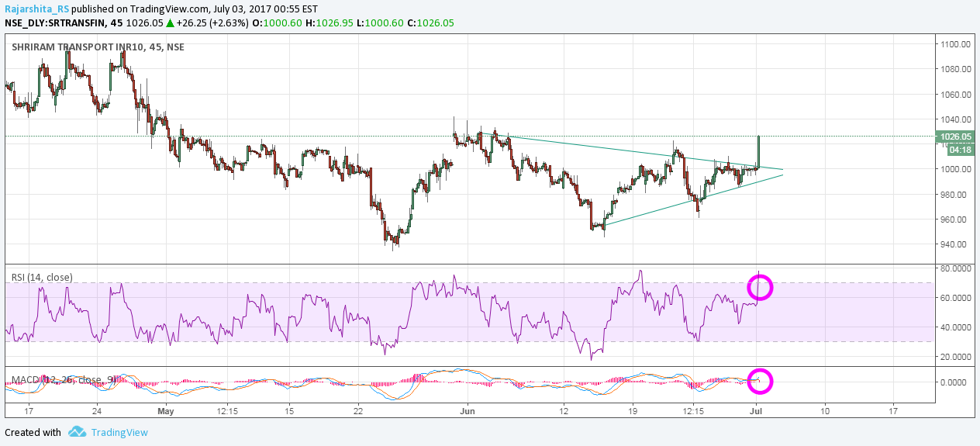This screenshot has width=980, height=446.
Task: Click the 1060.00 price axis label
Action: click(x=955, y=95)
